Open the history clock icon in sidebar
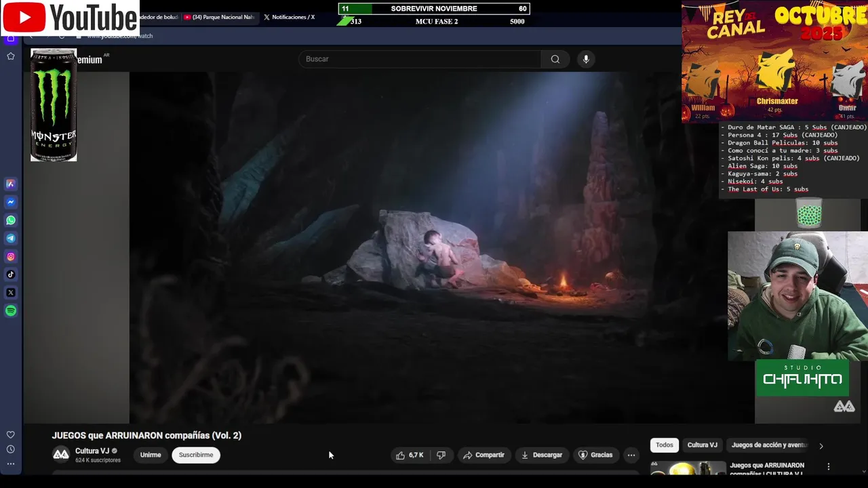This screenshot has height=488, width=868. point(11,449)
